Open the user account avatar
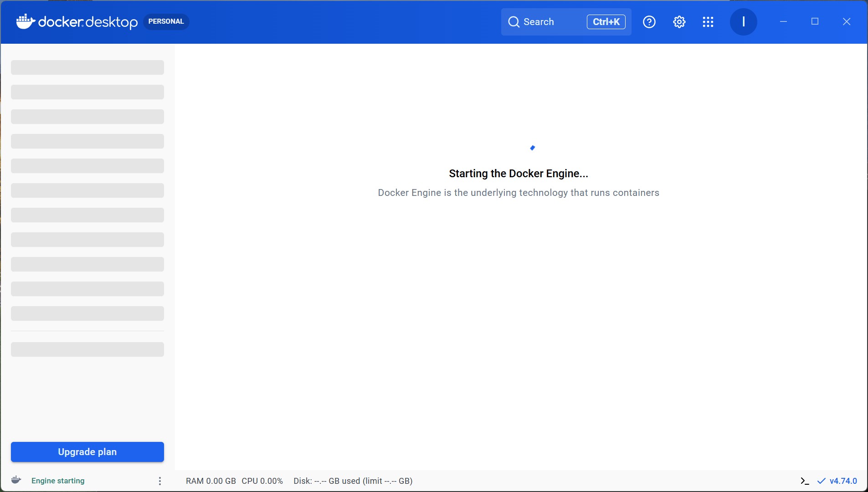The height and width of the screenshot is (492, 868). [x=744, y=22]
